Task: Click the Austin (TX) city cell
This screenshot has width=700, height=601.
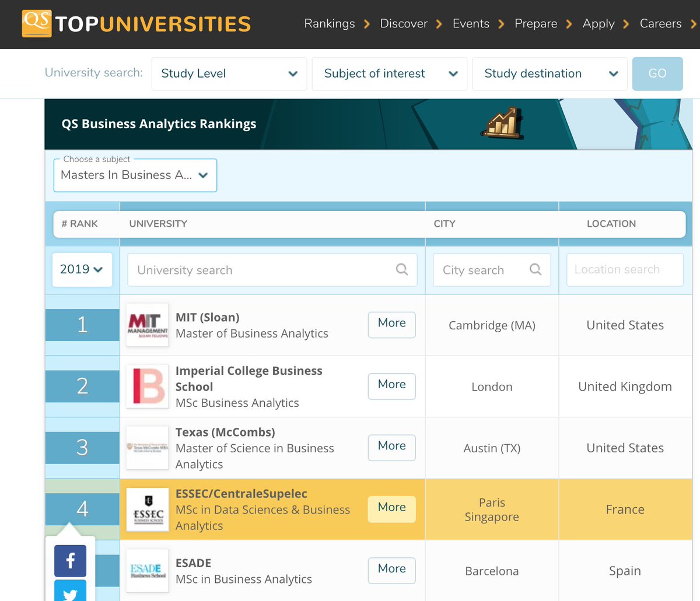Action: click(x=492, y=448)
